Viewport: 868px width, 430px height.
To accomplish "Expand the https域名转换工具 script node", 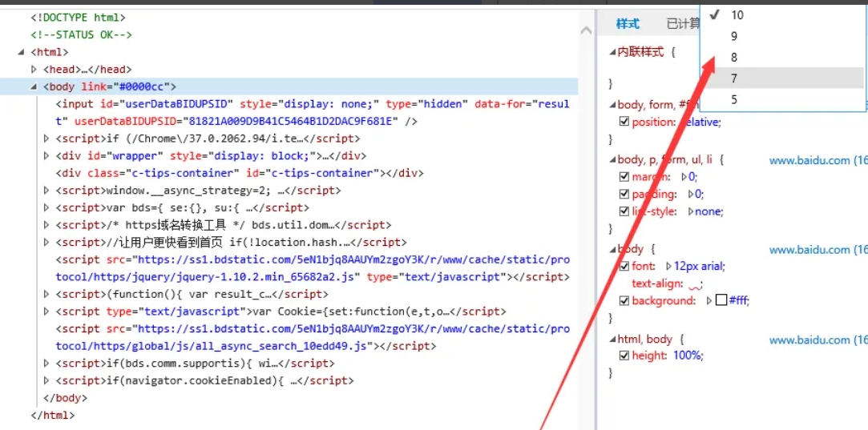I will [46, 225].
